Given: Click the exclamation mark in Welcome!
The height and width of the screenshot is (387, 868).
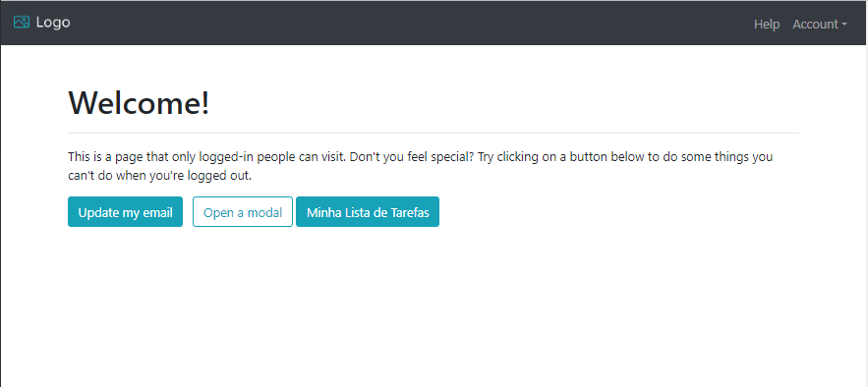Looking at the screenshot, I should point(205,103).
